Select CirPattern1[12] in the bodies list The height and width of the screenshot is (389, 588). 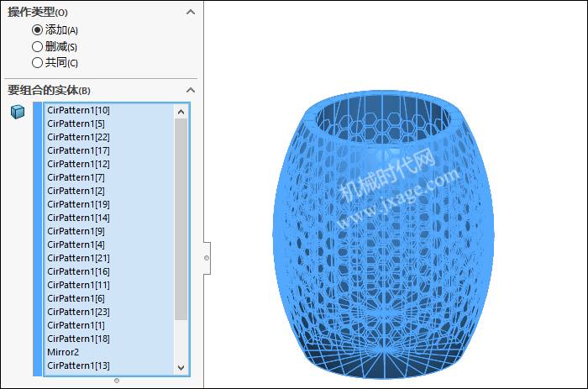point(109,165)
